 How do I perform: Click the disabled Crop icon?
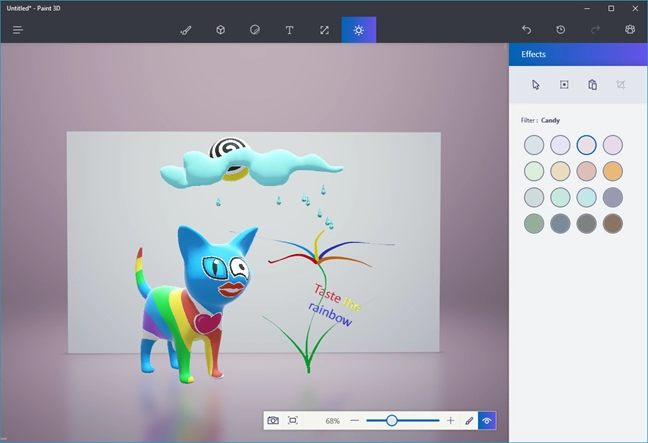coord(620,85)
